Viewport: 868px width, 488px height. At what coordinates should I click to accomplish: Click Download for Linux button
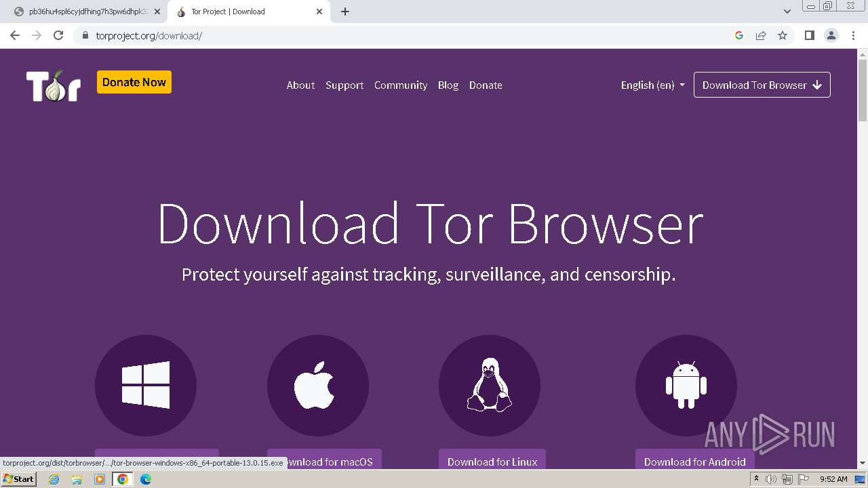(x=492, y=460)
